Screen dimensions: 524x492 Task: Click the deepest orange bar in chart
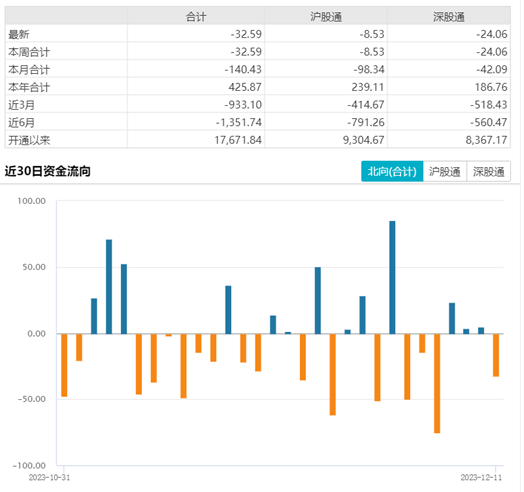(x=437, y=383)
